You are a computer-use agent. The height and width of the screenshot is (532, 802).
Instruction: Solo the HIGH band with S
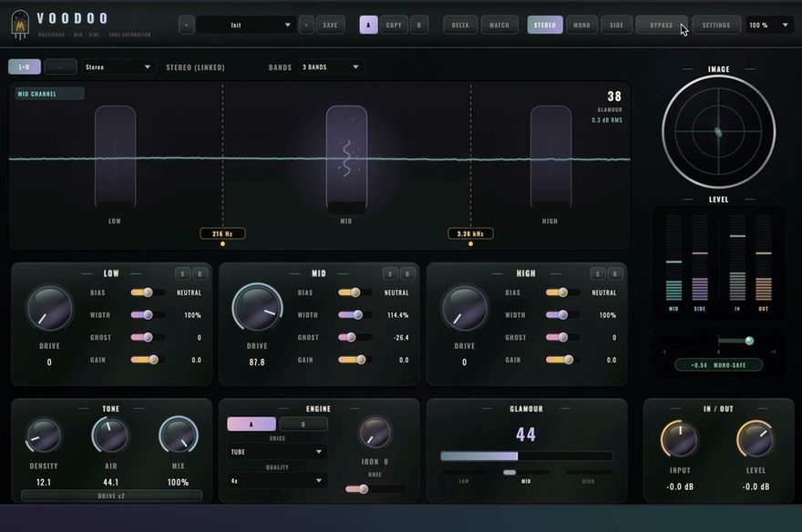pyautogui.click(x=598, y=274)
